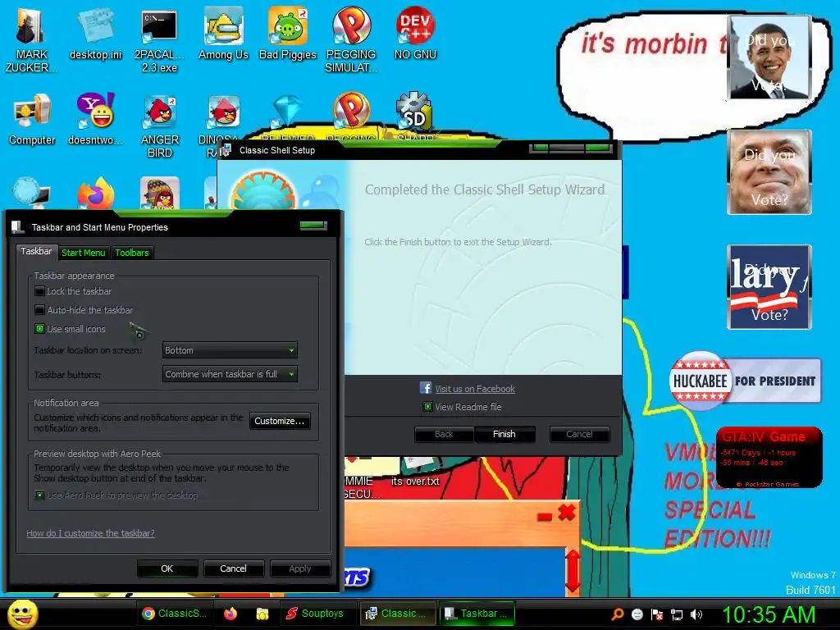Switch to the Start Menu tab

(83, 253)
